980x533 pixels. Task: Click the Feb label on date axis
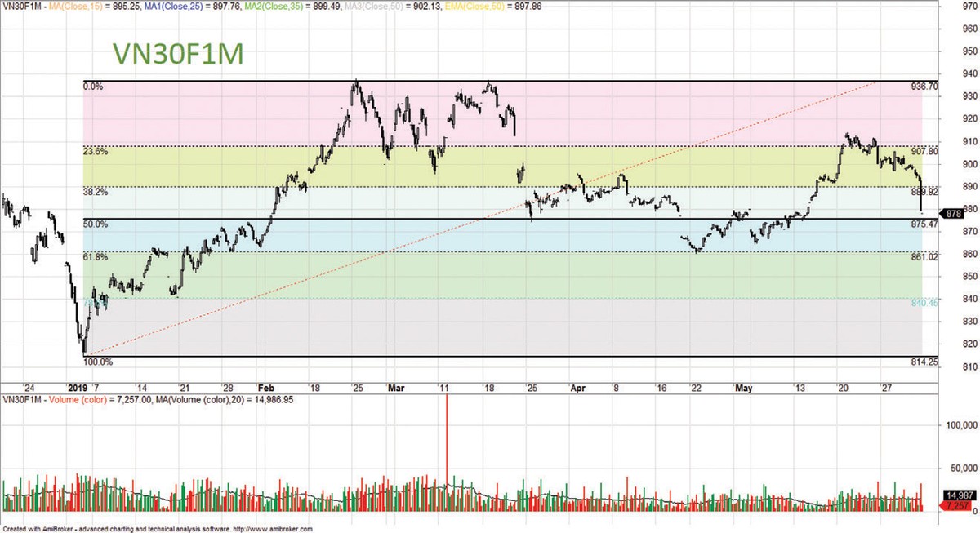[x=267, y=388]
